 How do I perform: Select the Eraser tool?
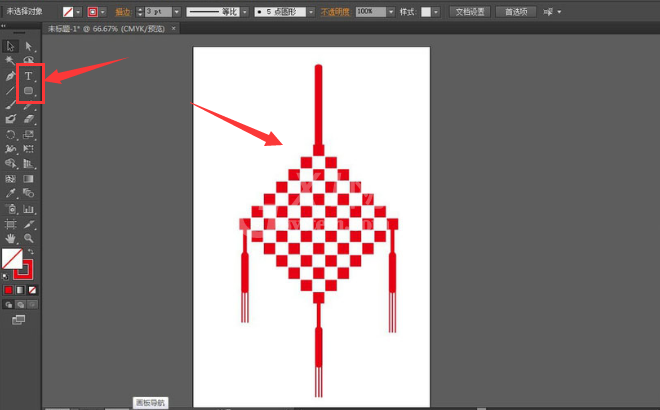29,120
